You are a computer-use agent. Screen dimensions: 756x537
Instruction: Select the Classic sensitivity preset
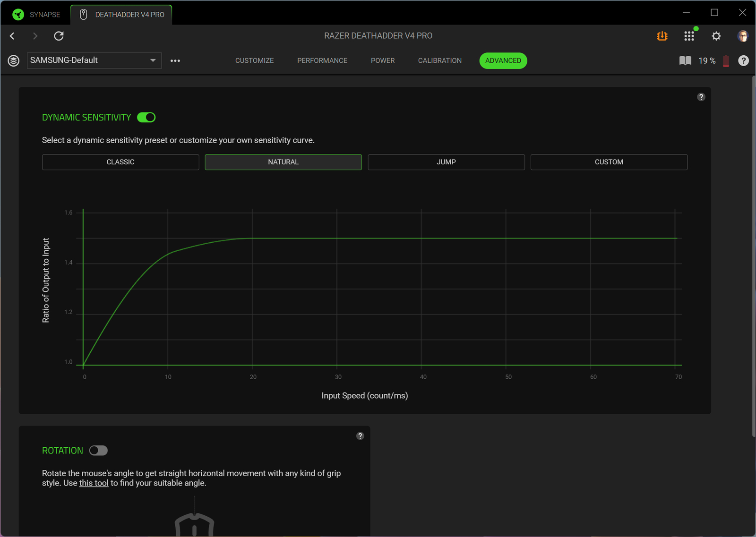pyautogui.click(x=120, y=162)
